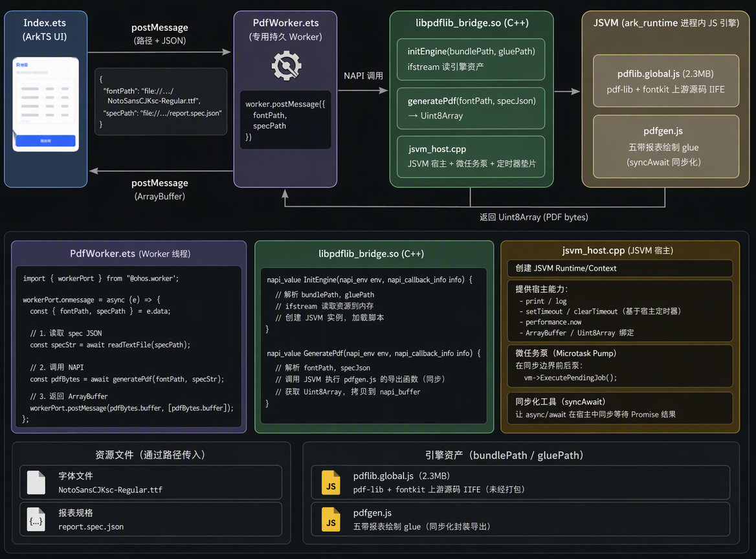Click the "// 3. 返回 ArrayBuffer" comment
The height and width of the screenshot is (559, 756).
click(69, 396)
